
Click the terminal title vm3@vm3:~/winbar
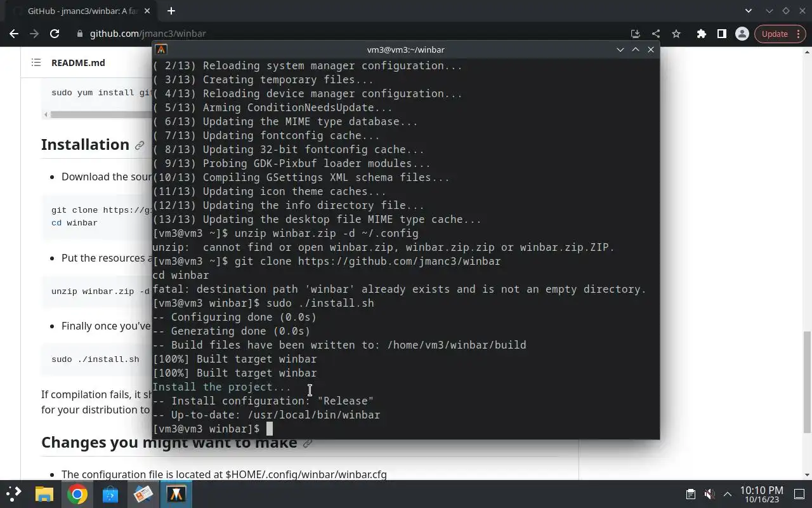pos(406,50)
